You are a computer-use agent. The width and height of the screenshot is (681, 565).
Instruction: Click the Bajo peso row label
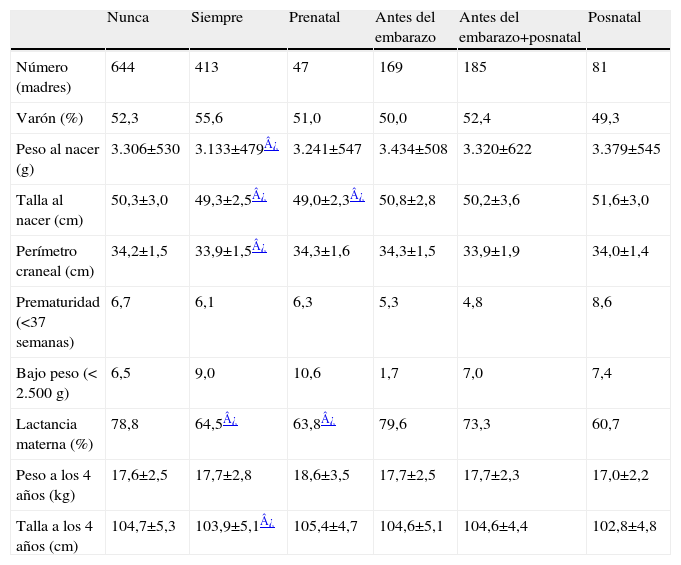coord(55,381)
